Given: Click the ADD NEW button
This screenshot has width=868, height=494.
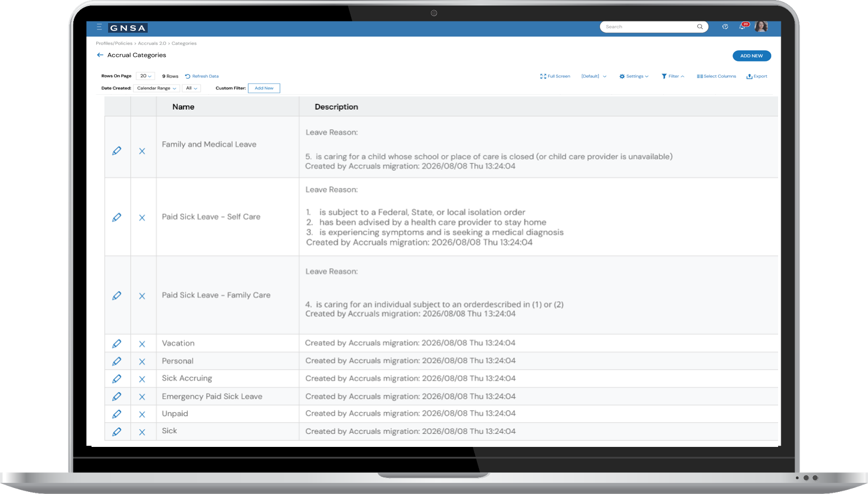Looking at the screenshot, I should 751,56.
